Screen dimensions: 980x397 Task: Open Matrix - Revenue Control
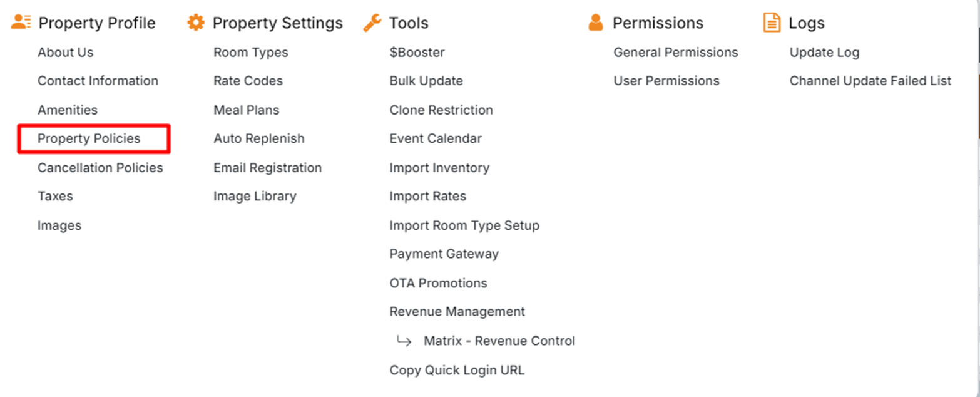pyautogui.click(x=499, y=341)
